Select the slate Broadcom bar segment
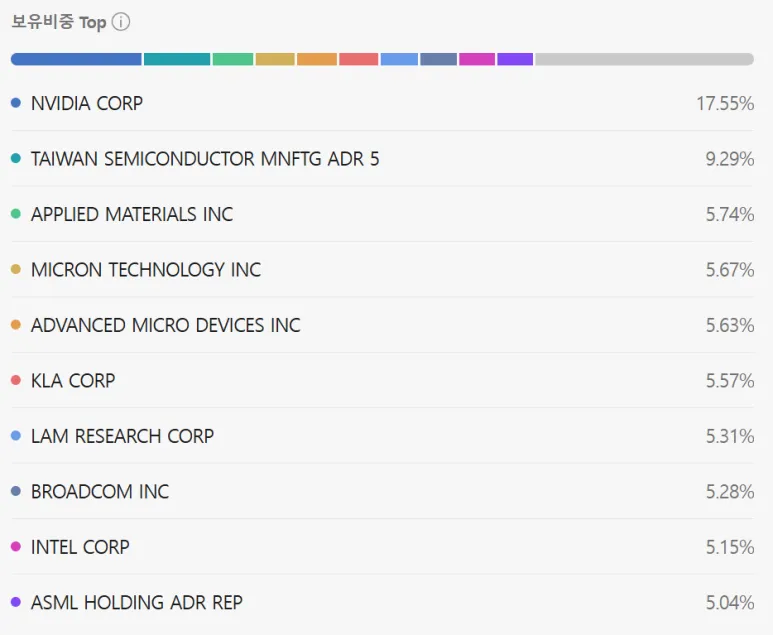The height and width of the screenshot is (635, 773). pos(439,59)
